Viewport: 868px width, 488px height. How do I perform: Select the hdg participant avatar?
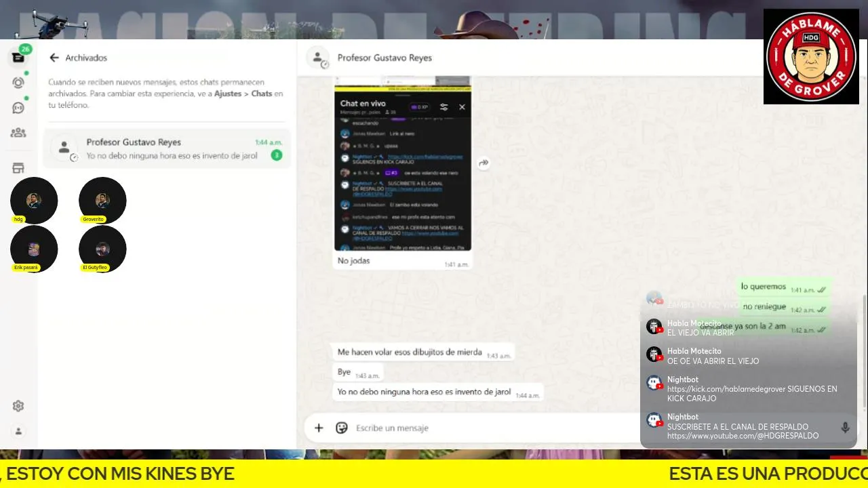click(x=34, y=201)
